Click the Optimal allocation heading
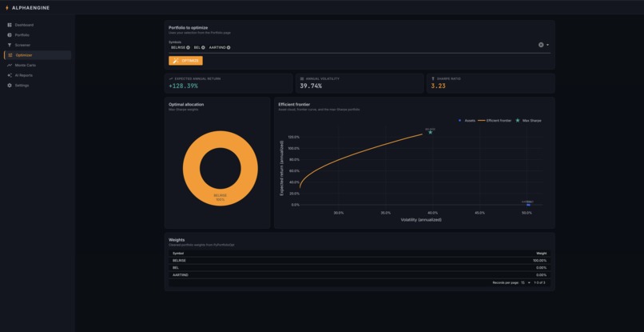644x332 pixels. pos(186,105)
